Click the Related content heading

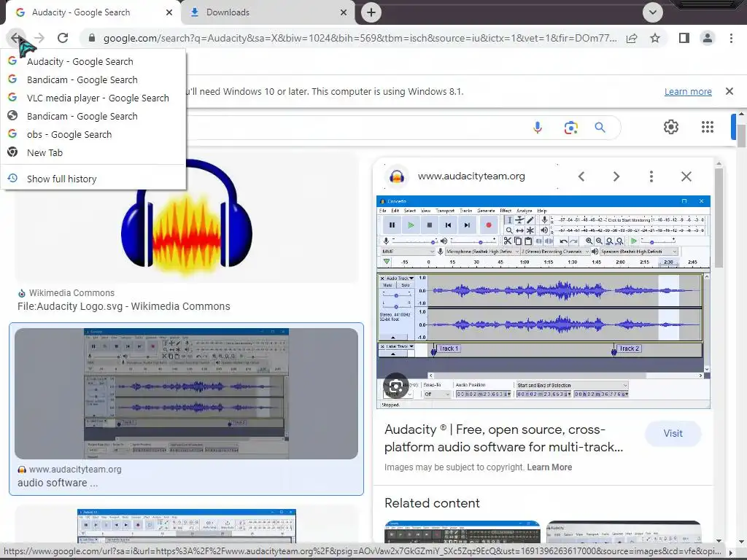click(x=432, y=503)
